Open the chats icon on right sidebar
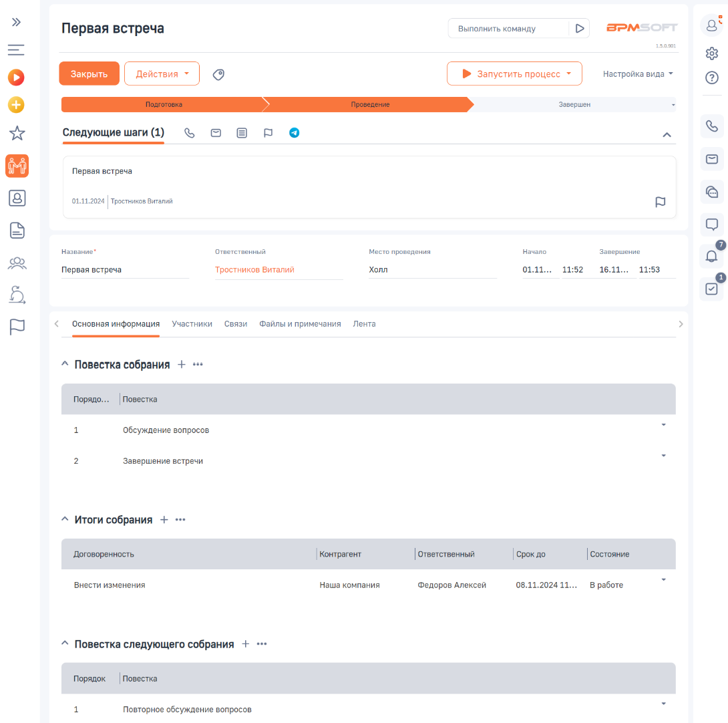728x723 pixels. point(712,192)
